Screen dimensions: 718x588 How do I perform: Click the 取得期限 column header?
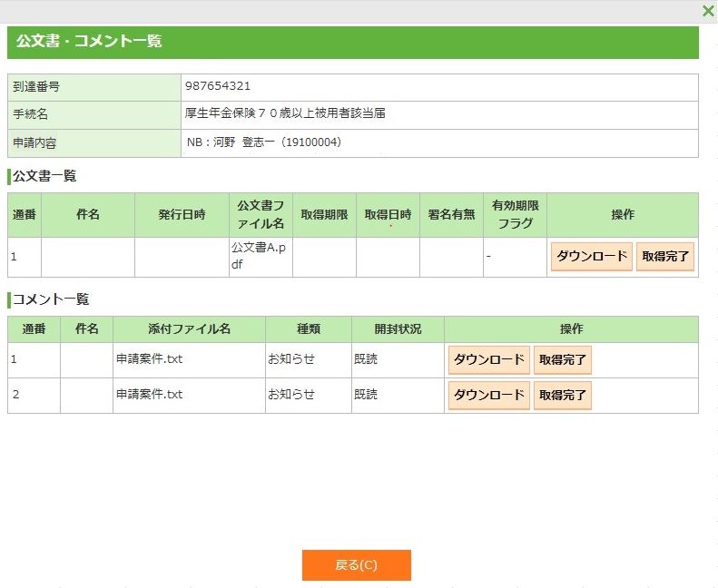(324, 215)
